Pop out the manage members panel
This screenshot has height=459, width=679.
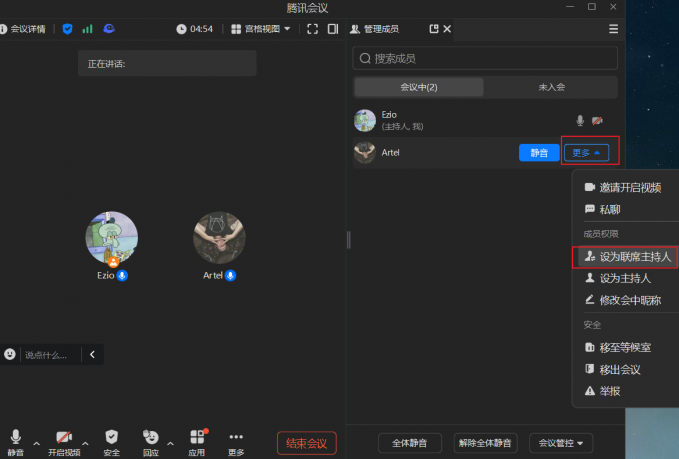pos(434,29)
